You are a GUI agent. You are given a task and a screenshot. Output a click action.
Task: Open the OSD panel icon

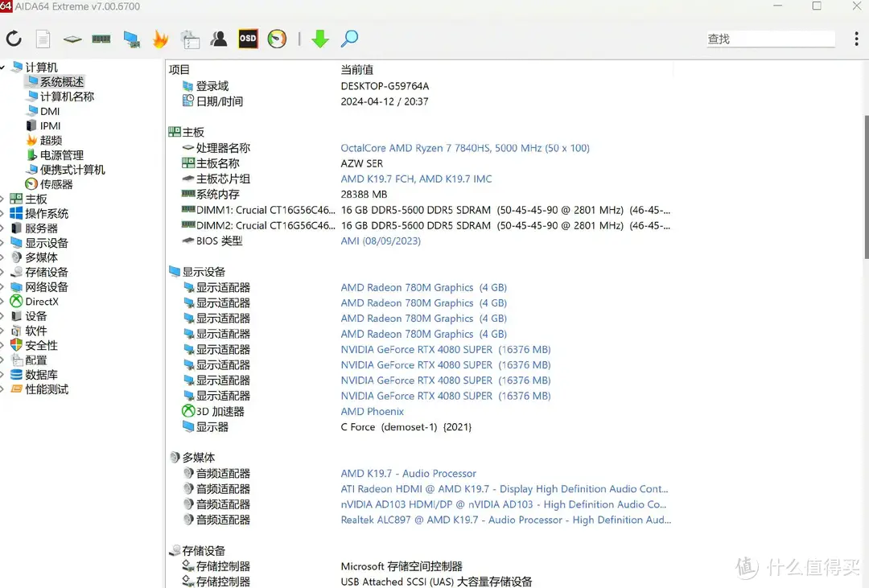coord(248,39)
